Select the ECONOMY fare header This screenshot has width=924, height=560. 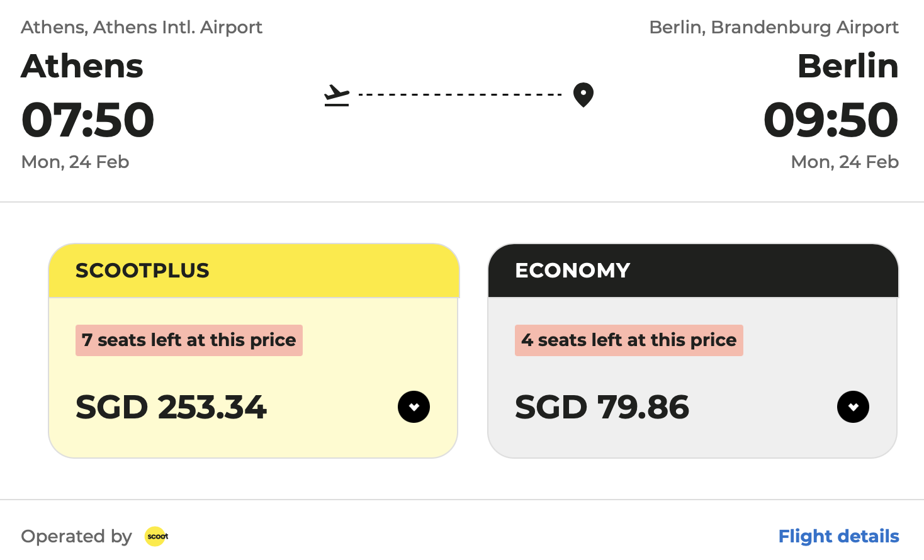point(693,271)
